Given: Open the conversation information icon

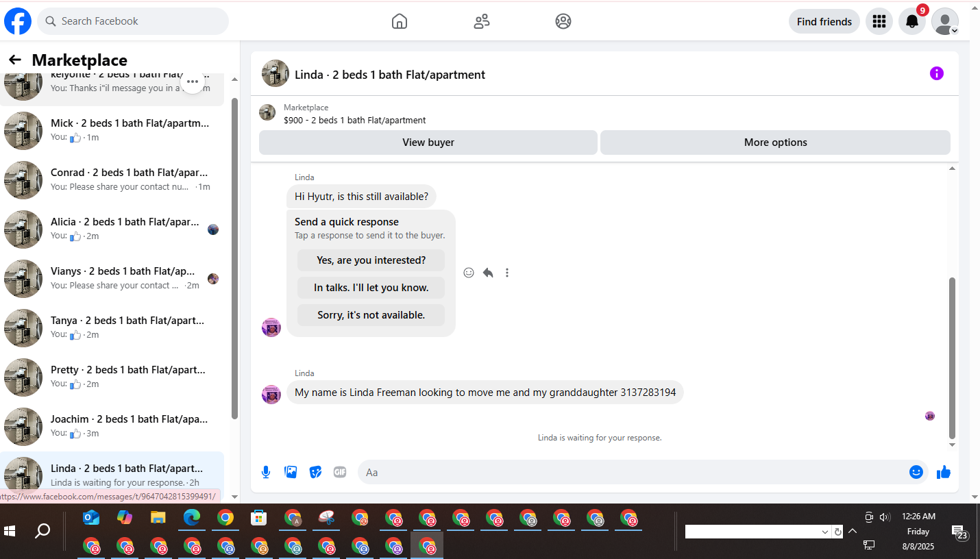Looking at the screenshot, I should pos(937,73).
